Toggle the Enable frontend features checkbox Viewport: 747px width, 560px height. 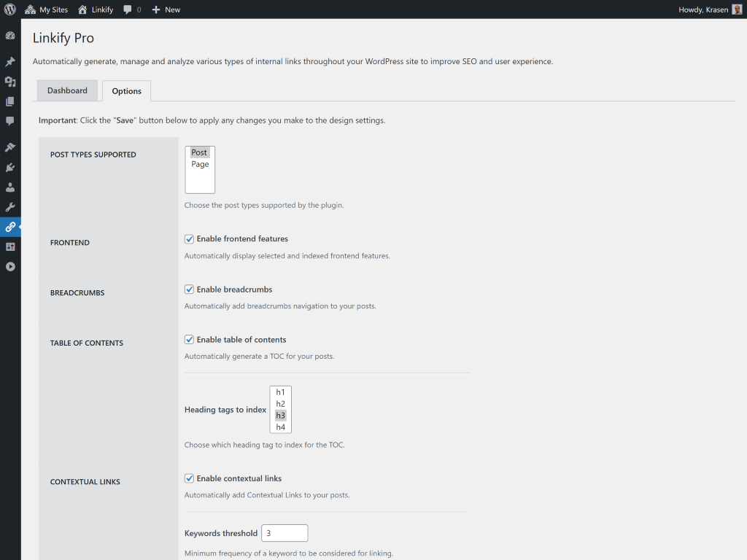click(x=189, y=239)
